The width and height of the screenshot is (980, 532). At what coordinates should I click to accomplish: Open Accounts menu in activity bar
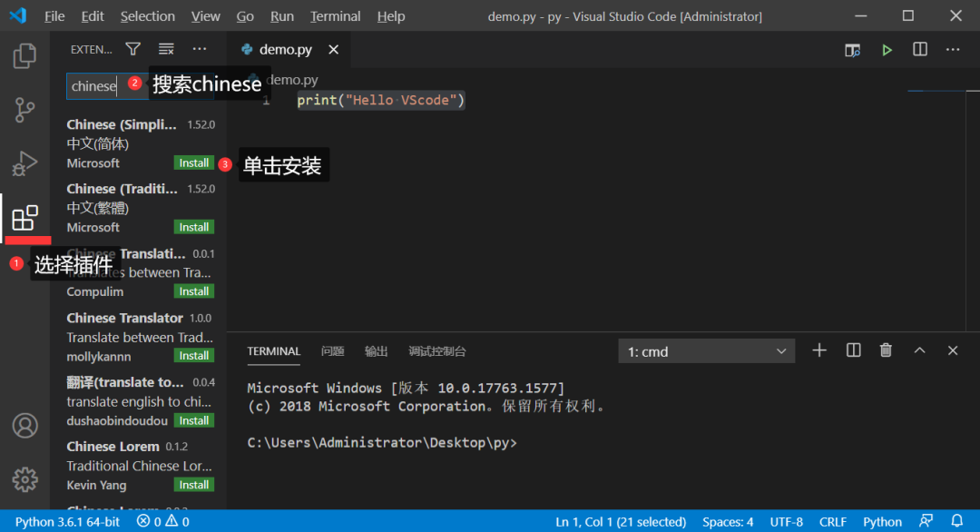(x=25, y=426)
